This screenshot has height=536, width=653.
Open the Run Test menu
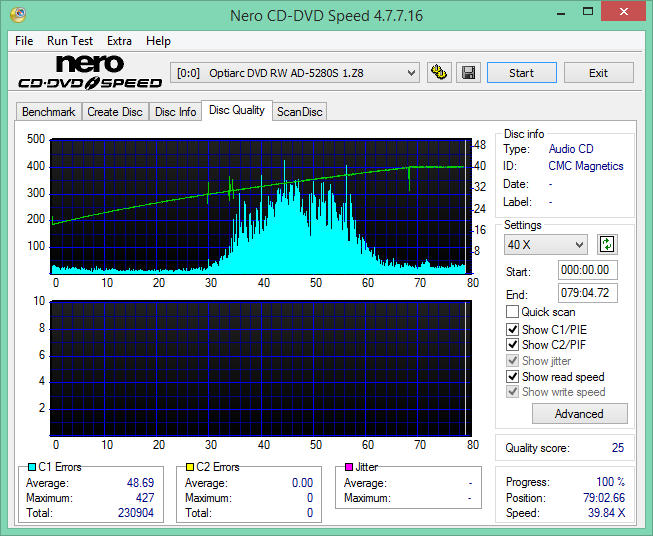click(70, 41)
